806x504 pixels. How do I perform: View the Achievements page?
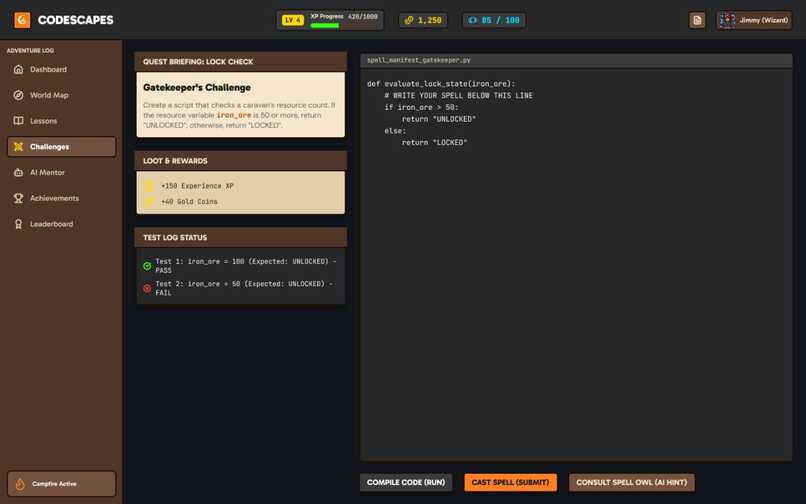pos(62,198)
